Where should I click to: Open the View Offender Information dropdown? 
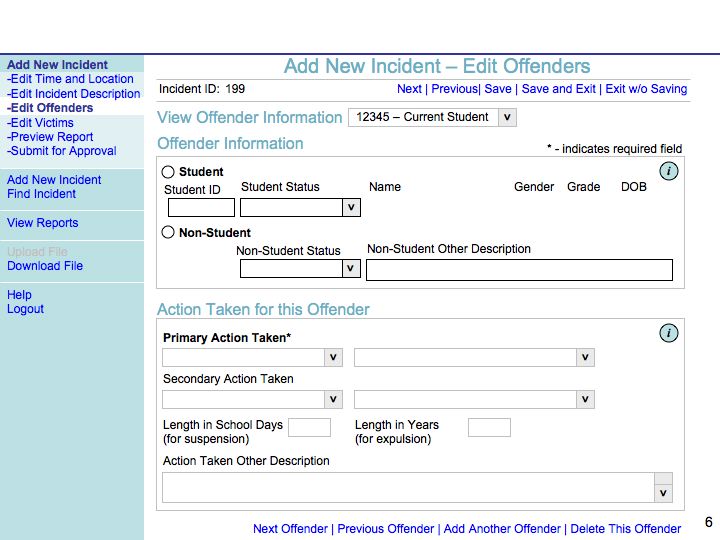pyautogui.click(x=433, y=117)
